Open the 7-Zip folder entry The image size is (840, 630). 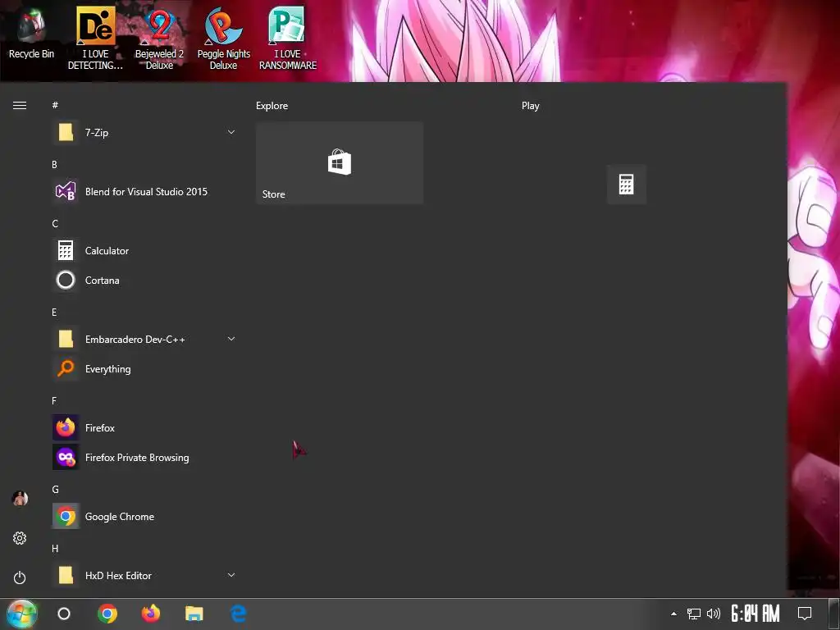point(146,132)
